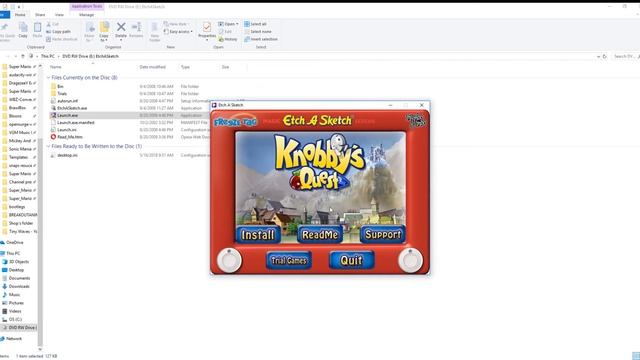Open Trial Games in the launcher
640x360 pixels.
(289, 260)
